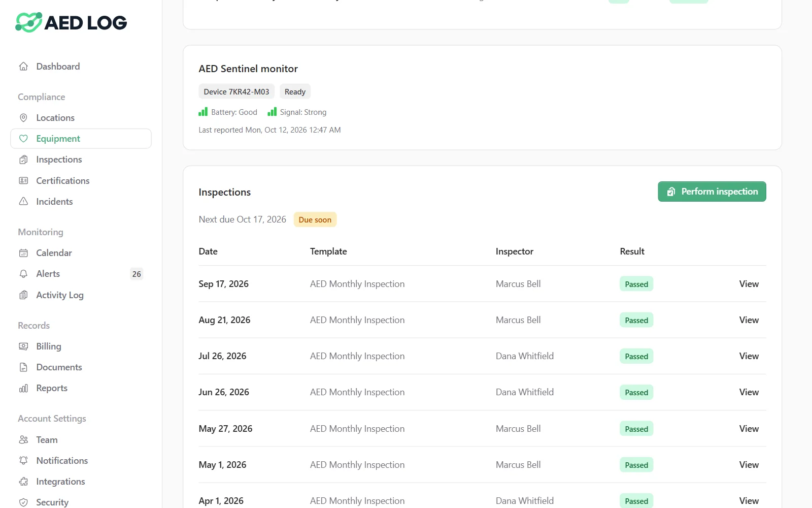
Task: Open the Dashboard page
Action: [x=81, y=67]
